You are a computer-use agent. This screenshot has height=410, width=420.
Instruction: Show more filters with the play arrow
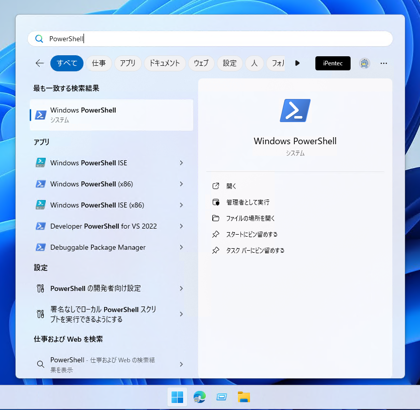click(x=297, y=63)
